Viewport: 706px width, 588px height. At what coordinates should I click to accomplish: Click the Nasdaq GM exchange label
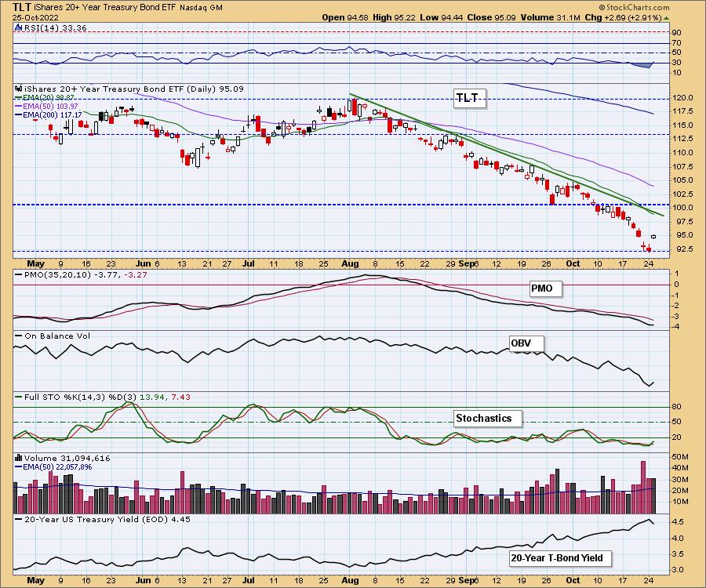(x=201, y=8)
